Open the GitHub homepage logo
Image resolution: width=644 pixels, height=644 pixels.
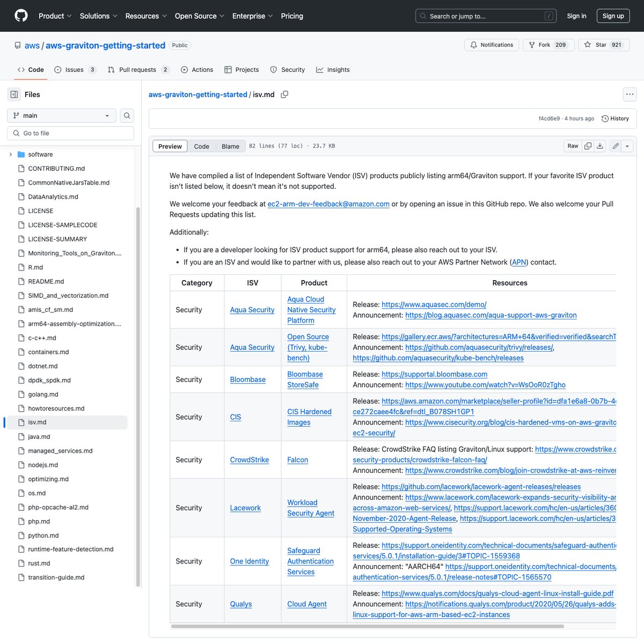[21, 16]
